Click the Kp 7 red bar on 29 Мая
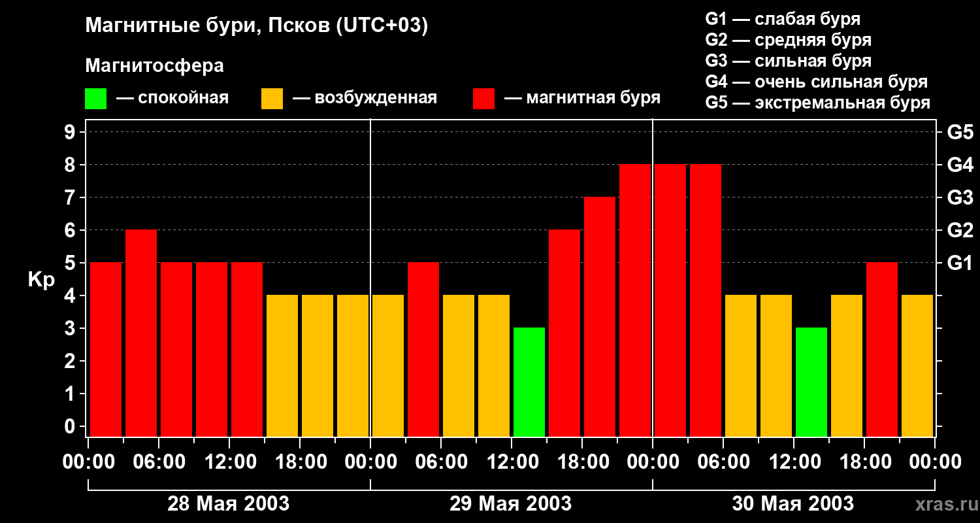The width and height of the screenshot is (980, 523). (600, 317)
